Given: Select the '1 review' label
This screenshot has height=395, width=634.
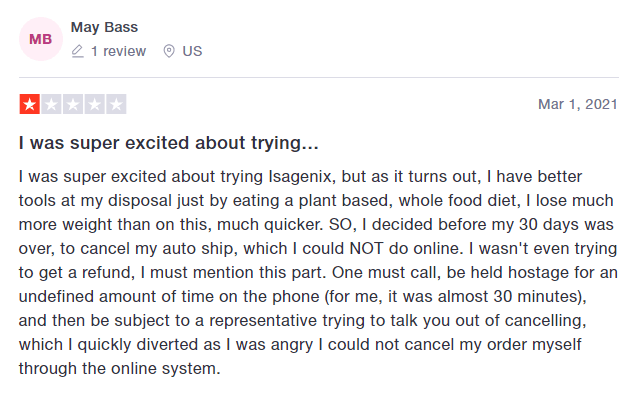Looking at the screenshot, I should (x=118, y=51).
